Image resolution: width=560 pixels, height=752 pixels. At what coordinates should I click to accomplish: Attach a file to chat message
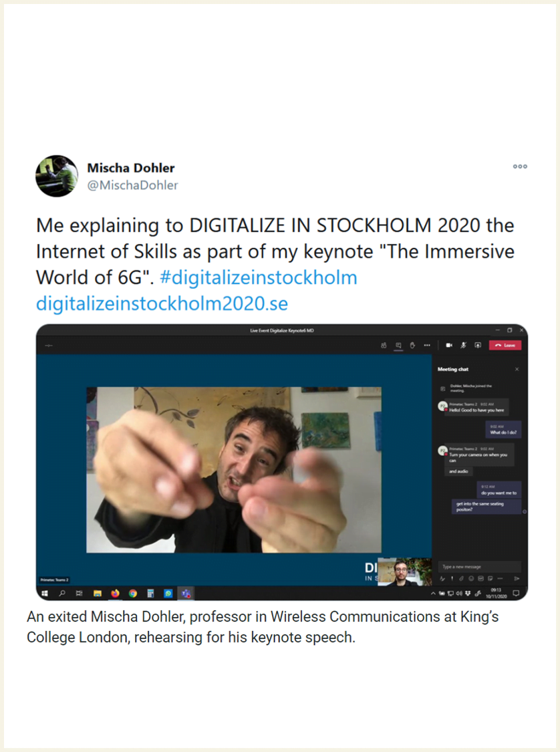(x=461, y=579)
